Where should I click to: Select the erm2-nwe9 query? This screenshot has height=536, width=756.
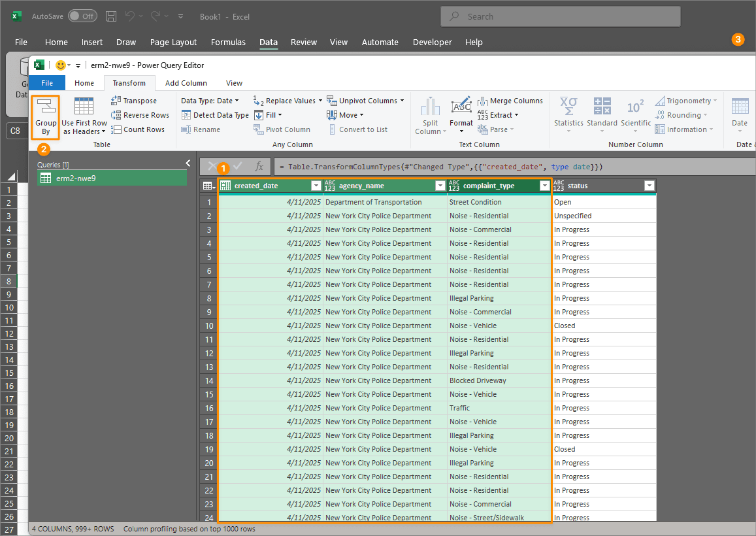(112, 178)
